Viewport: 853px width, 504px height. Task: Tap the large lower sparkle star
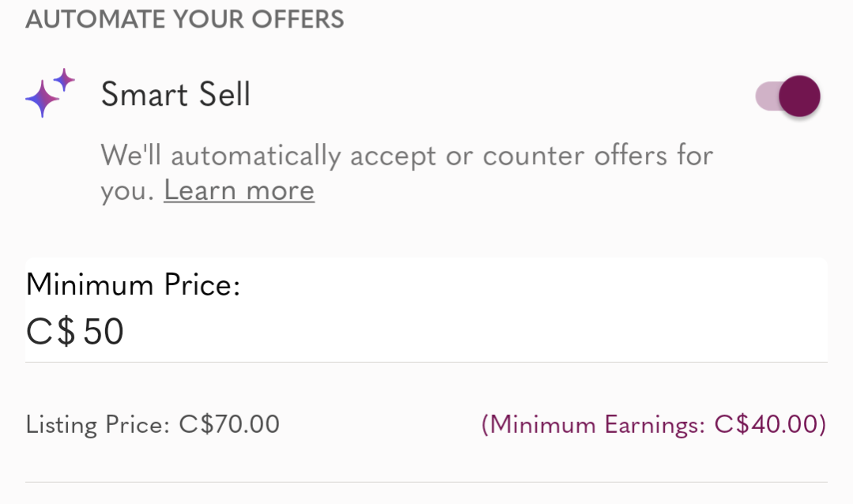point(43,99)
